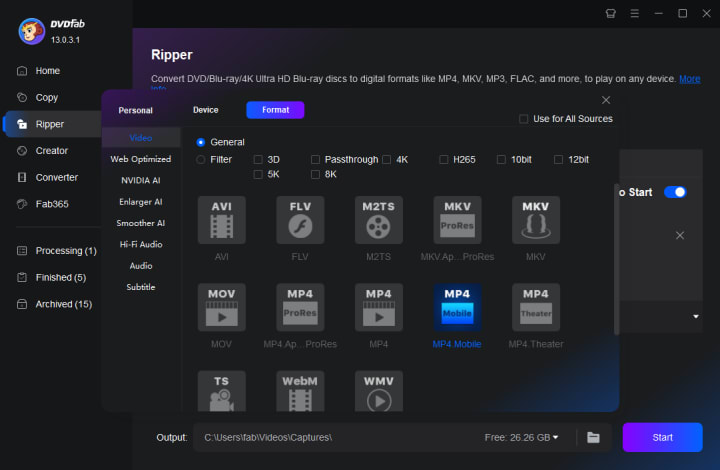Image resolution: width=720 pixels, height=470 pixels.
Task: Select the Filter radio button
Action: coord(201,159)
